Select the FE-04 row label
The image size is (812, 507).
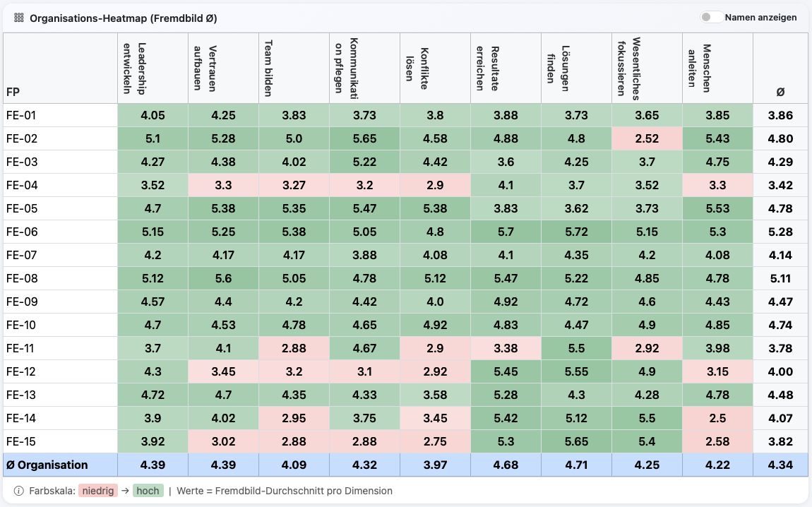click(21, 185)
